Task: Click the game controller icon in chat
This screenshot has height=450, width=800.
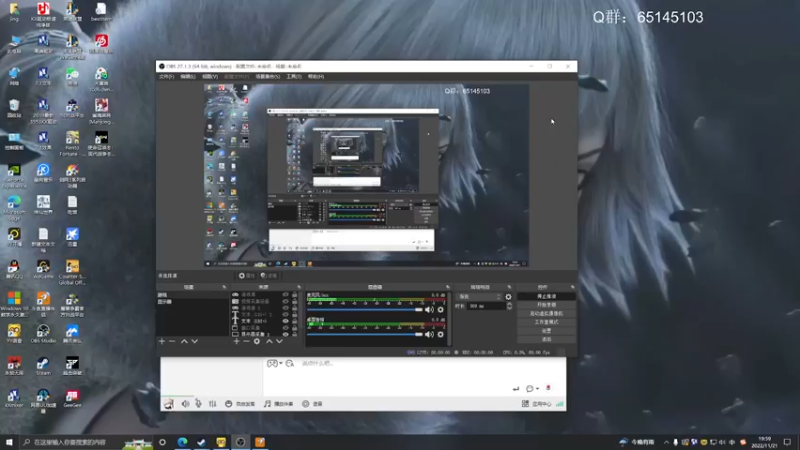Action: pos(272,363)
